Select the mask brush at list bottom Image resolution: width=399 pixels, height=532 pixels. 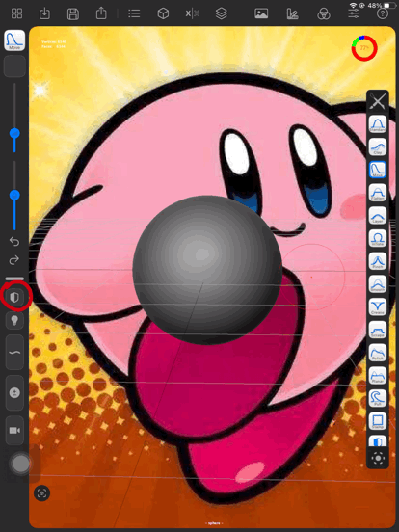point(378,440)
